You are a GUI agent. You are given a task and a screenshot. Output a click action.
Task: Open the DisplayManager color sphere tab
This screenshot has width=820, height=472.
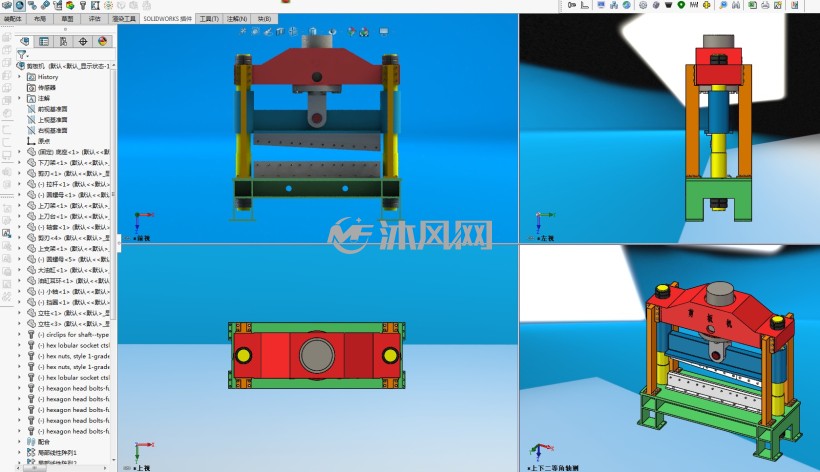tap(102, 41)
